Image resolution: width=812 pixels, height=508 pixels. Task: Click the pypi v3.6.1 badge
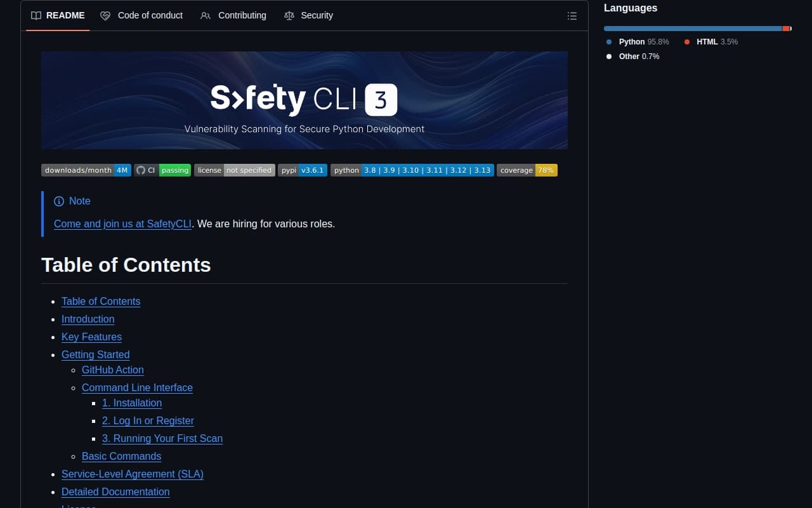point(303,170)
